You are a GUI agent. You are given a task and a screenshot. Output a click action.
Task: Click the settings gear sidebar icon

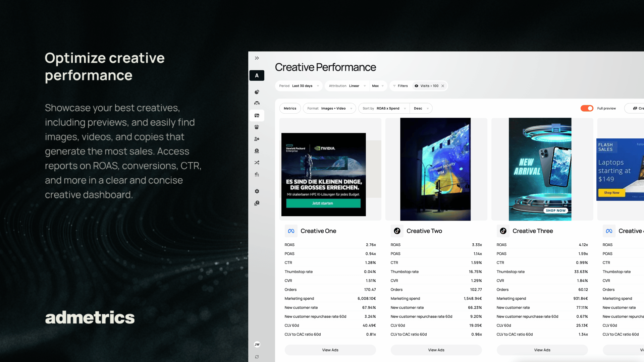click(257, 191)
